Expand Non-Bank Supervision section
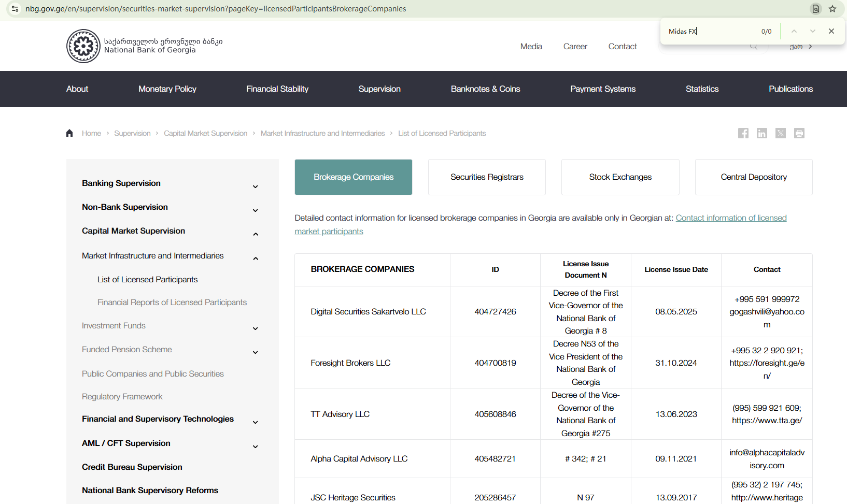Screen dimensions: 847x504 point(255,210)
